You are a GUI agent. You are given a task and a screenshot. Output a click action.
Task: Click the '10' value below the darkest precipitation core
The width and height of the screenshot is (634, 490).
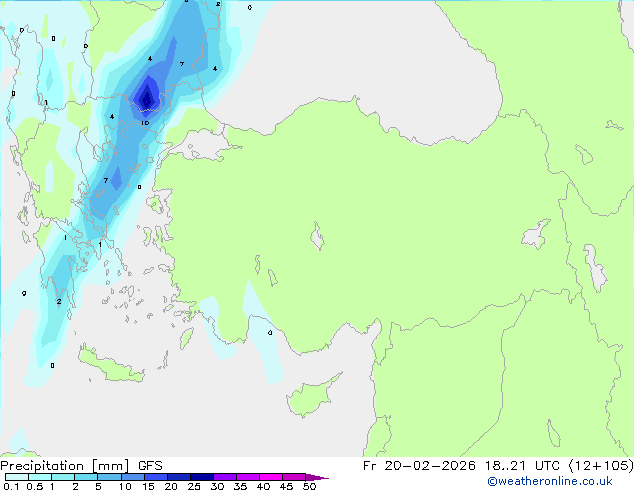tap(145, 123)
